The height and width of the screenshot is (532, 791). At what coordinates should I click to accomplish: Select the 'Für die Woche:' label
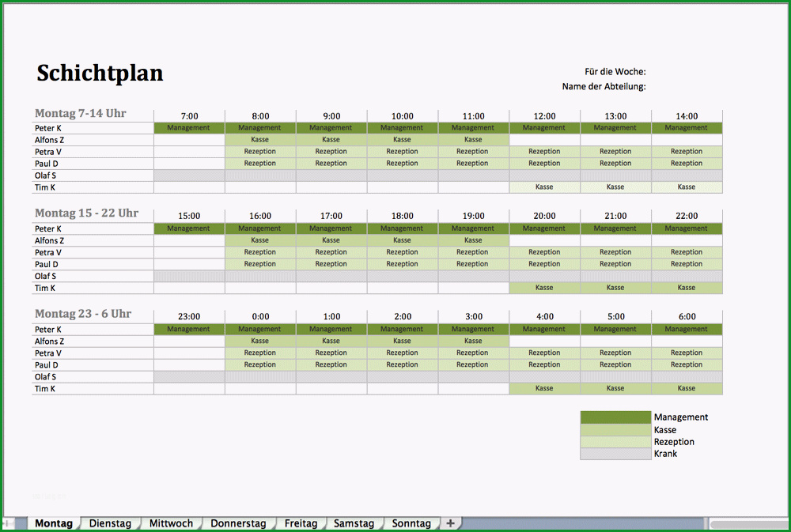point(615,72)
